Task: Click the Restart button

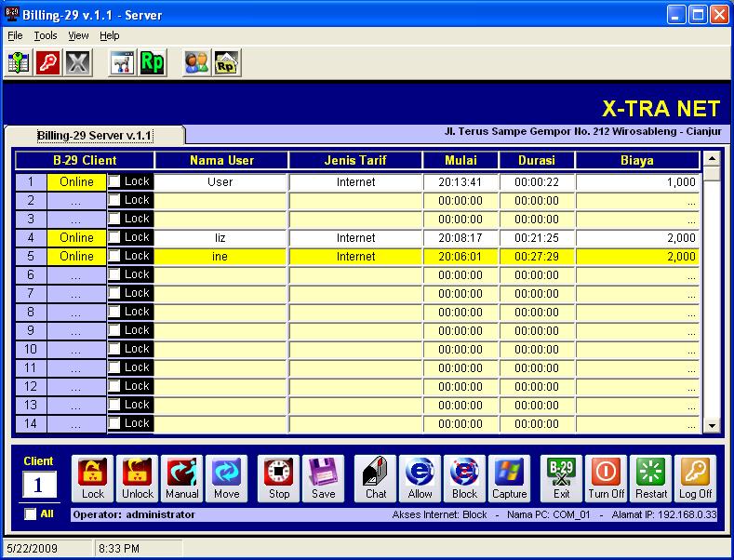Action: pyautogui.click(x=650, y=478)
